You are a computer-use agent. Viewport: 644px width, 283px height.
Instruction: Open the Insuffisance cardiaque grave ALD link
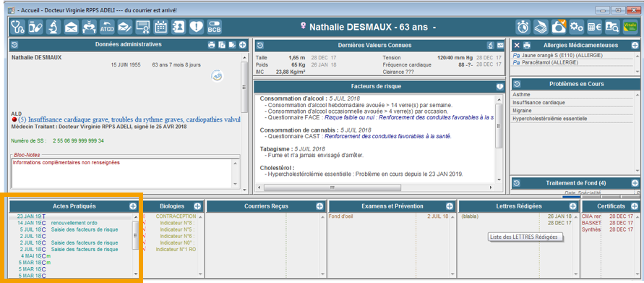129,119
